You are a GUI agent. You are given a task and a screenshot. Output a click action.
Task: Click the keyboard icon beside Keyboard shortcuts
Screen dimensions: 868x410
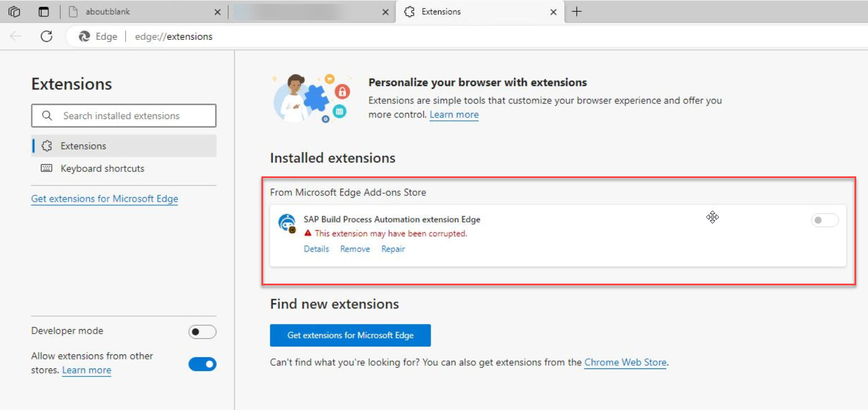pyautogui.click(x=47, y=168)
